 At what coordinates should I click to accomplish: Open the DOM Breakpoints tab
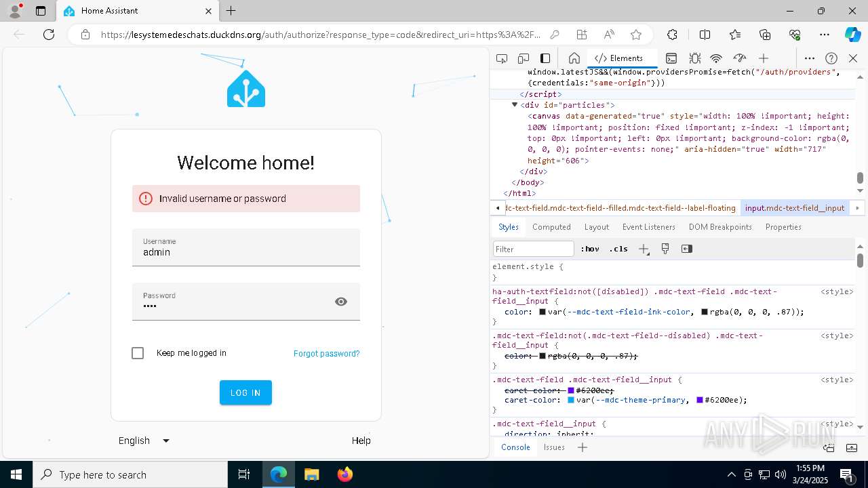click(720, 227)
